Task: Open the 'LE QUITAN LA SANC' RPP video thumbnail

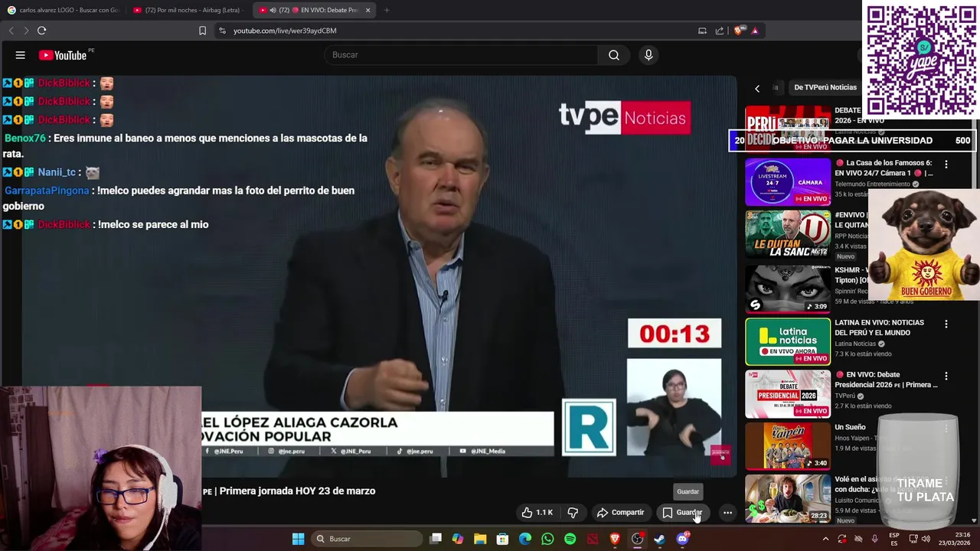Action: (788, 234)
